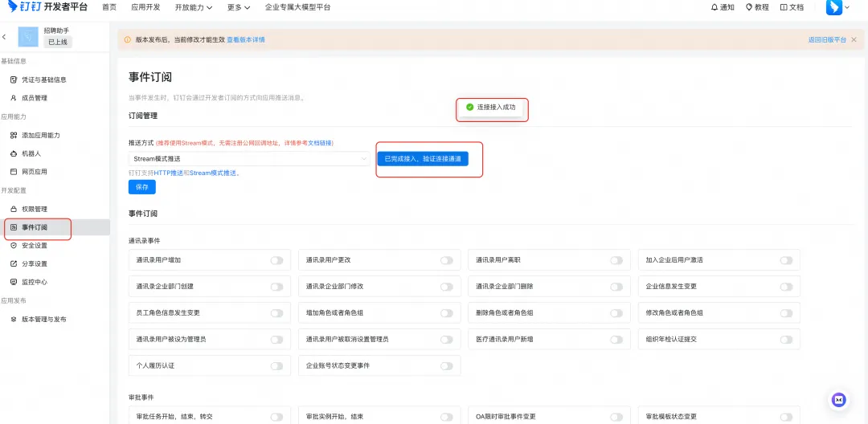
Task: Open the Stream模式推送 push mode dropdown
Action: 249,159
